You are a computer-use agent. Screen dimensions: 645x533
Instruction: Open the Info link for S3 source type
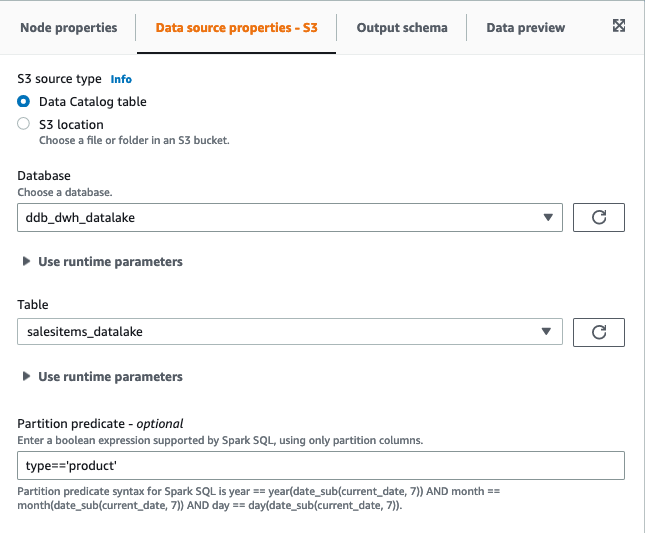[x=121, y=79]
